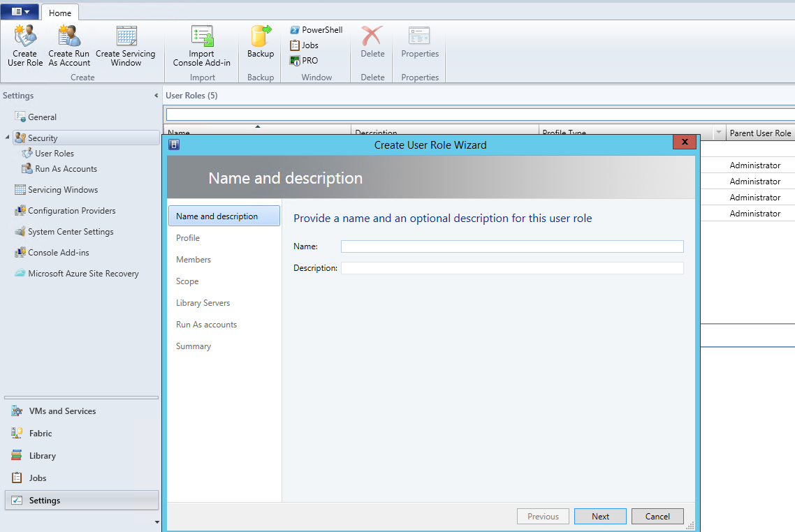Open Microsoft Azure Site Recovery
795x532 pixels.
(77, 274)
